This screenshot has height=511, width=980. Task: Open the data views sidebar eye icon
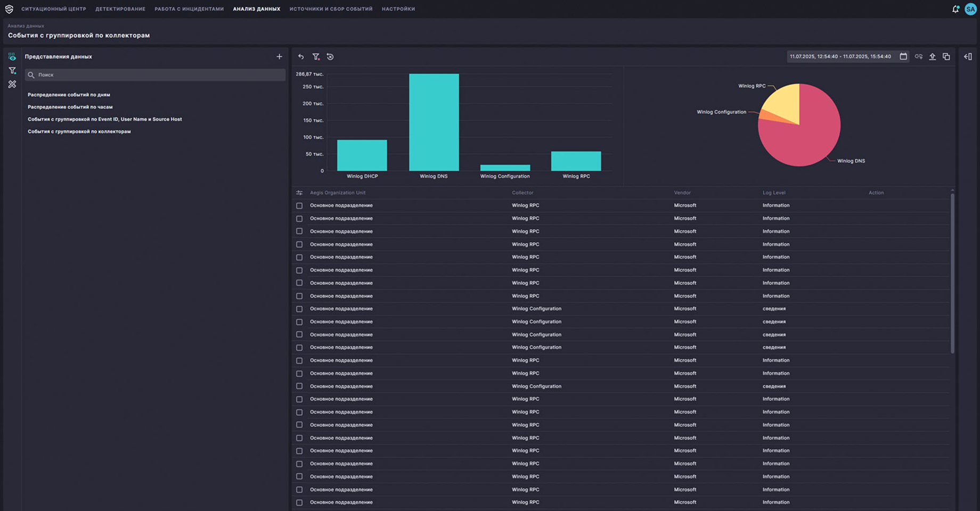click(12, 57)
